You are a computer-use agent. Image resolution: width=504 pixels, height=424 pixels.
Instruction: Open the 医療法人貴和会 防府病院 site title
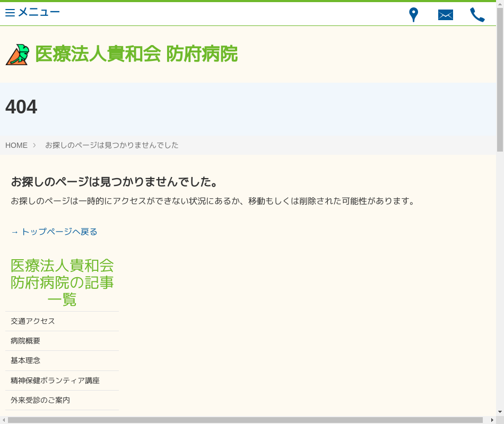[136, 54]
